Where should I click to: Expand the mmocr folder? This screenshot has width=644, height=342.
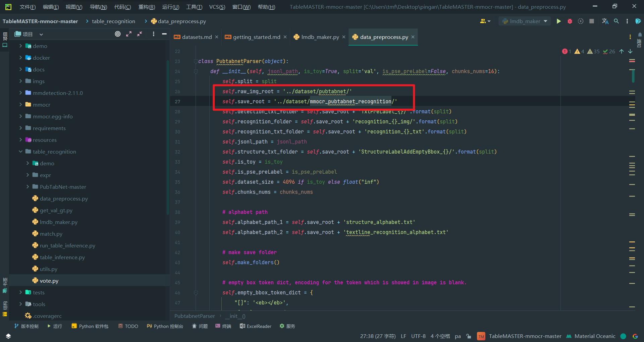20,105
